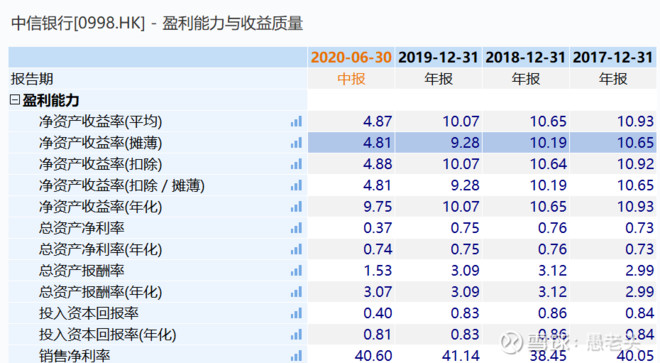Click 年报 under 2017-12-31
This screenshot has height=363, width=660.
tap(613, 79)
